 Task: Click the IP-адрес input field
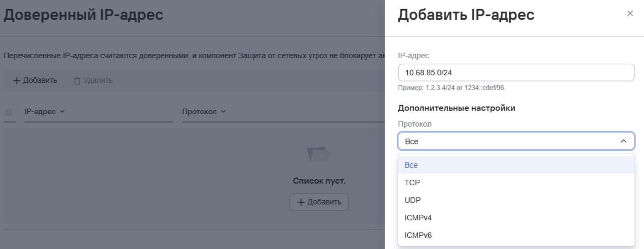click(516, 72)
